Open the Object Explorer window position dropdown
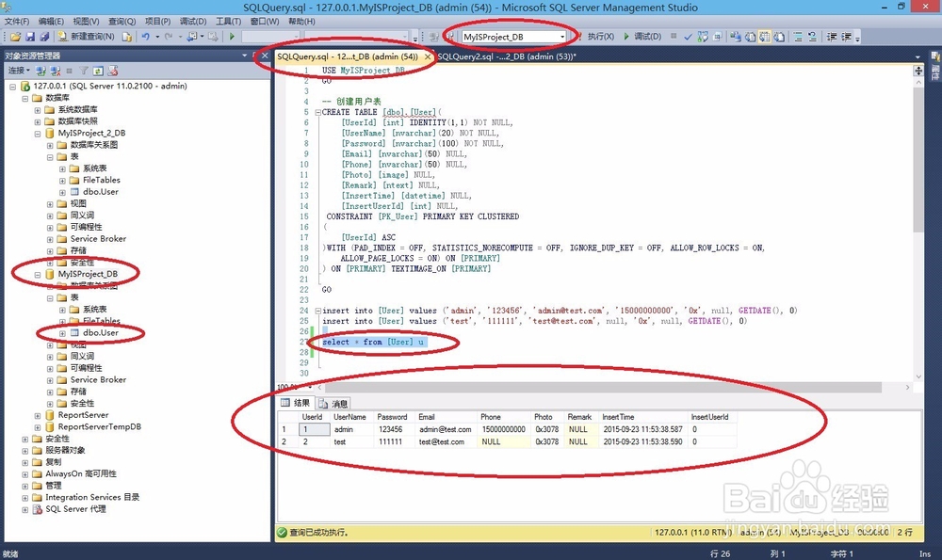The height and width of the screenshot is (560, 942). pos(245,56)
